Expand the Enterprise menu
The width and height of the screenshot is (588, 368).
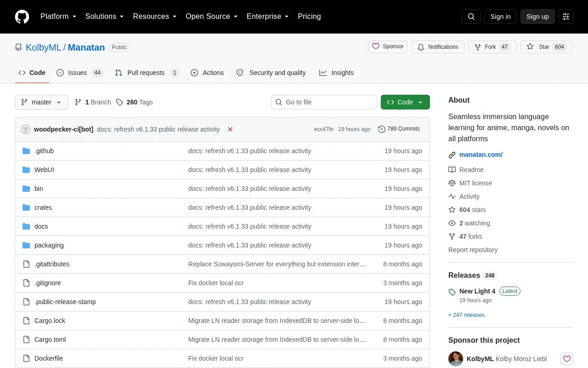pyautogui.click(x=268, y=17)
